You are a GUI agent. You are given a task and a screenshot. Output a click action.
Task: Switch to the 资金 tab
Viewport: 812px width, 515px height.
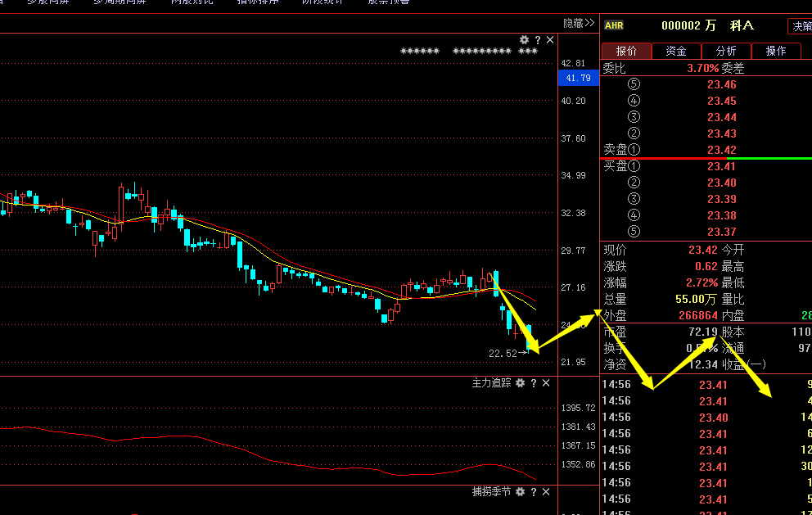tap(676, 51)
